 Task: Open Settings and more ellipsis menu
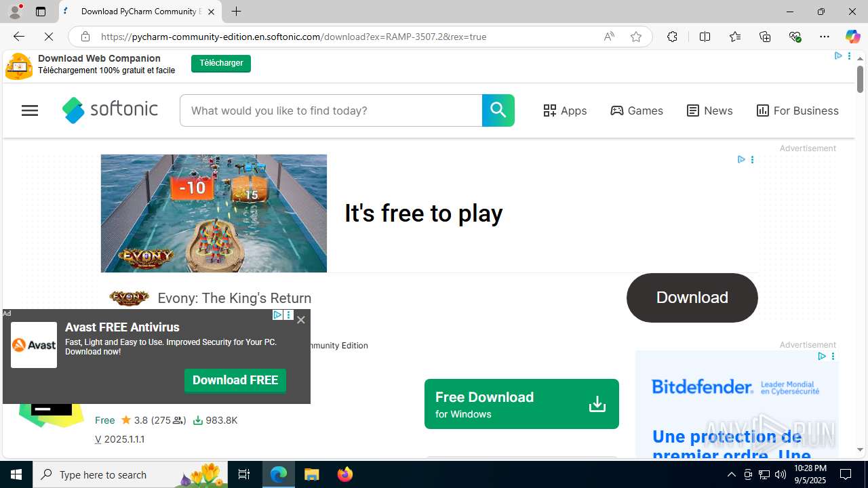[825, 37]
